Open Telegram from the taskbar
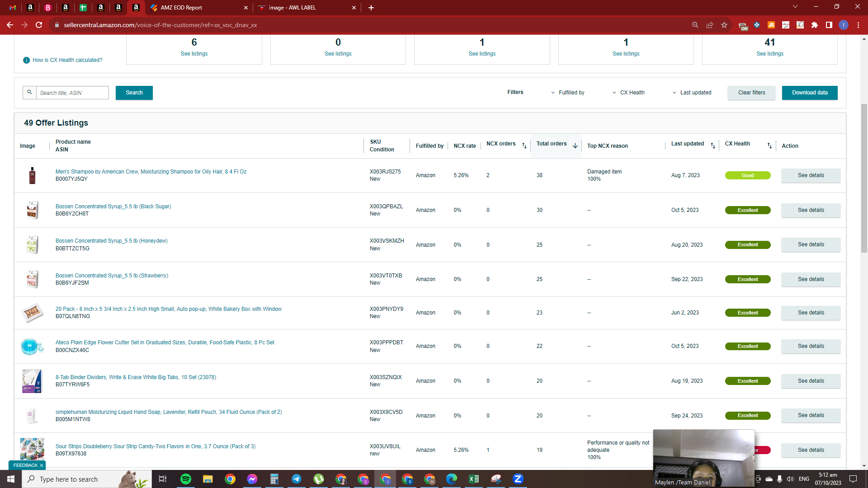 click(x=297, y=479)
